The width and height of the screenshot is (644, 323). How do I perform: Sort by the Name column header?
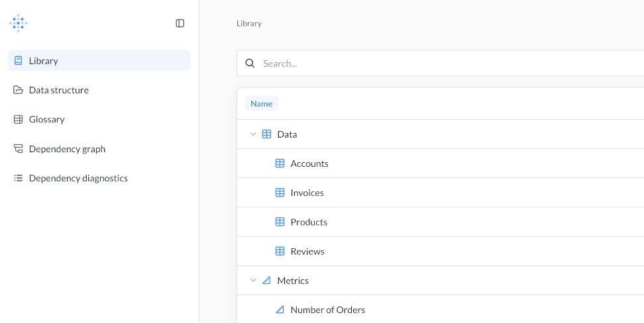(x=261, y=103)
